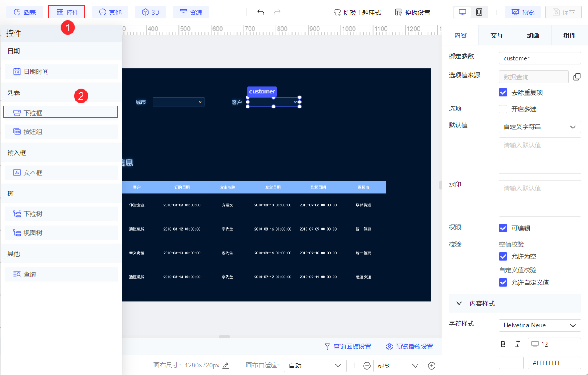Click the 到货日期 table header
Image resolution: width=588 pixels, height=375 pixels.
coord(318,187)
